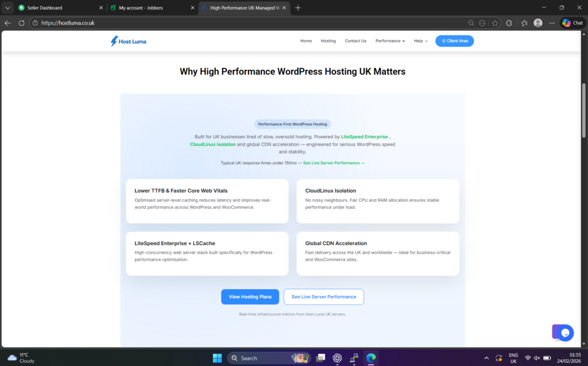This screenshot has height=366, width=588.
Task: Open the weather widget showing 11°C Cloudy
Action: [x=22, y=358]
